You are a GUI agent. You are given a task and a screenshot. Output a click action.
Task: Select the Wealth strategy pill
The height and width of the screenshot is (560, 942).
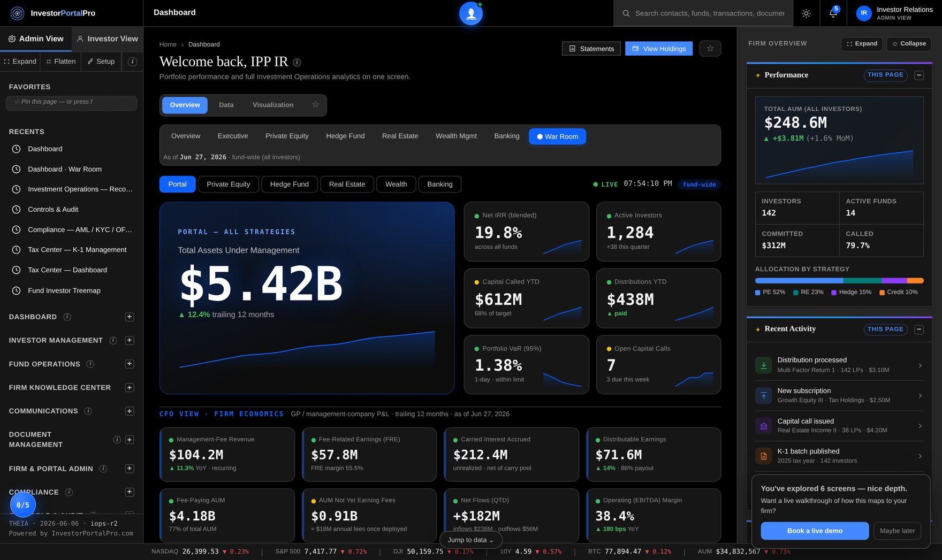click(x=396, y=184)
